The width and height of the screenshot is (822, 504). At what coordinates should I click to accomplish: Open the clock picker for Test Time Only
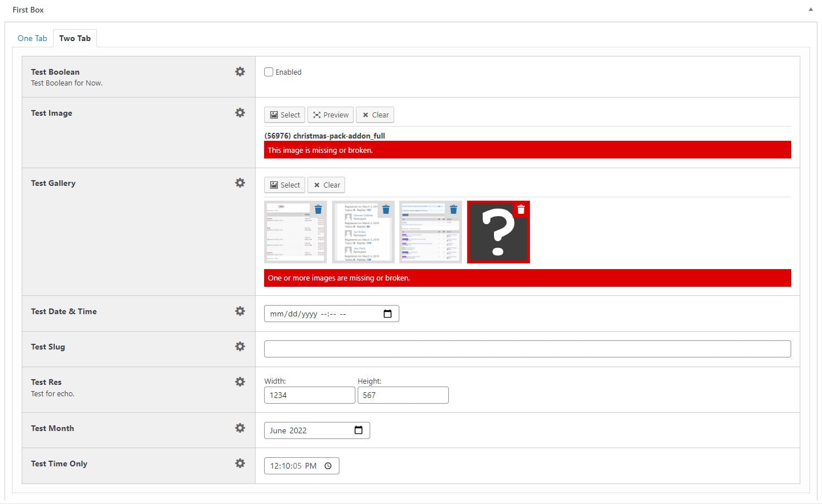[328, 466]
